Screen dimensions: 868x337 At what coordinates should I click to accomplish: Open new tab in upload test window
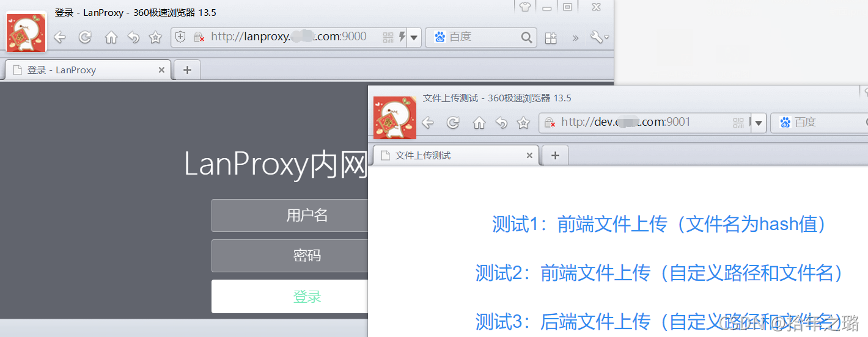[555, 156]
